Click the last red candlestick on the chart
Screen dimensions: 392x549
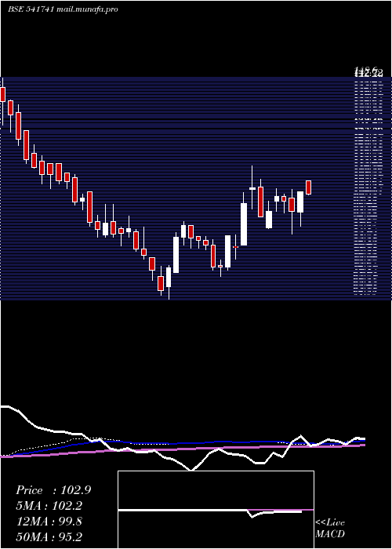308,187
